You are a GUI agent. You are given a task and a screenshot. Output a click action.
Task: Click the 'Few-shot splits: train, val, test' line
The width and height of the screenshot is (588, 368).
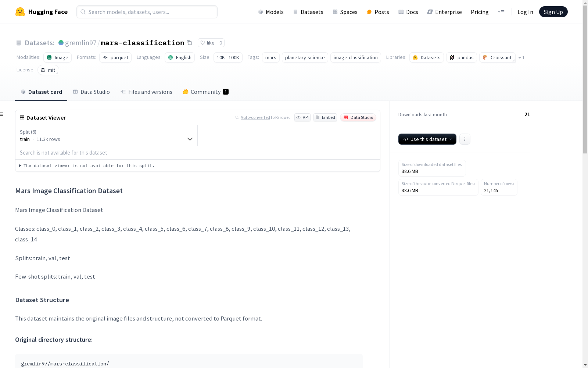[x=55, y=277]
